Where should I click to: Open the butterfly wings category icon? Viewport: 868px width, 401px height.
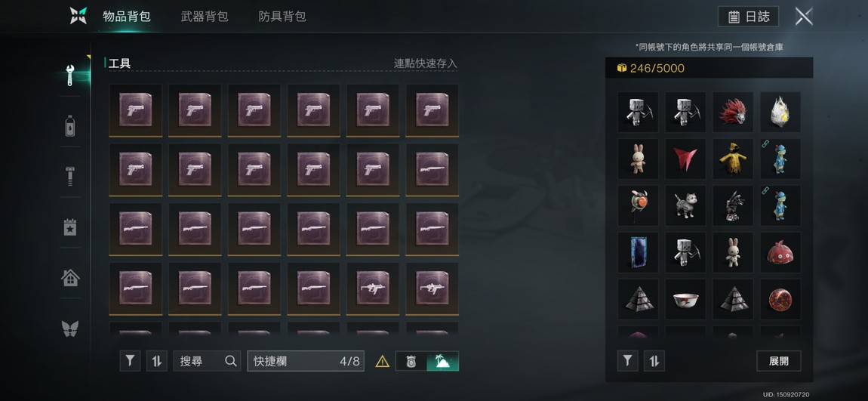point(69,329)
